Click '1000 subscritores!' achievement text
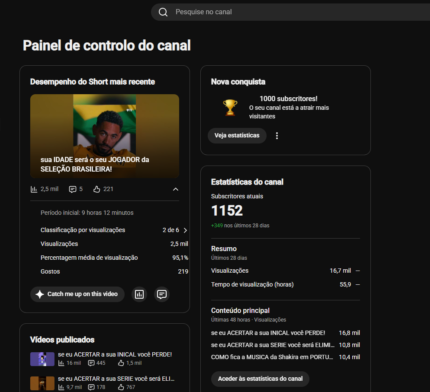The width and height of the screenshot is (430, 392). (x=288, y=99)
